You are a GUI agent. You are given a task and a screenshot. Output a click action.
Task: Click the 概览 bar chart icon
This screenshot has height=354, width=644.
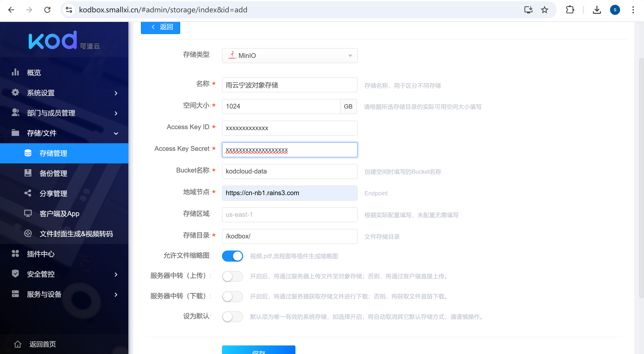click(15, 72)
